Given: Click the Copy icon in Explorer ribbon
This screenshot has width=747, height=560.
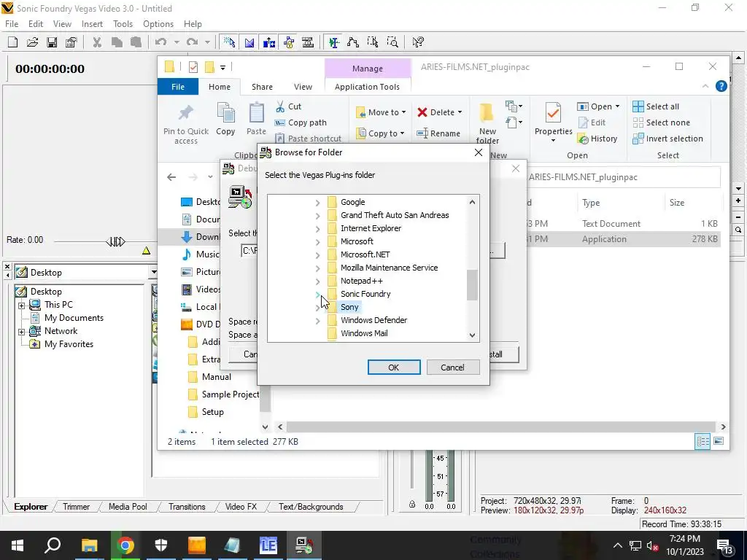Looking at the screenshot, I should click(225, 119).
